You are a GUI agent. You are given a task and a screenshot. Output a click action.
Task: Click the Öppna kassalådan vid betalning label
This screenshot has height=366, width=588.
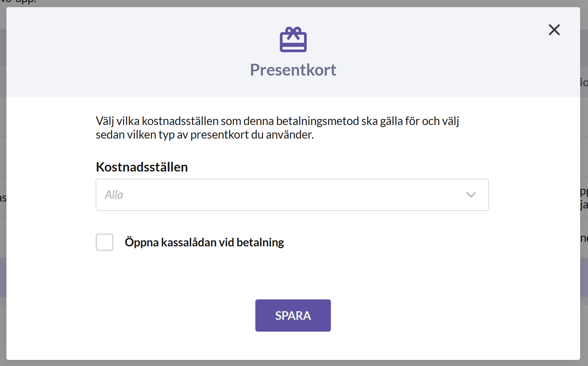coord(204,242)
